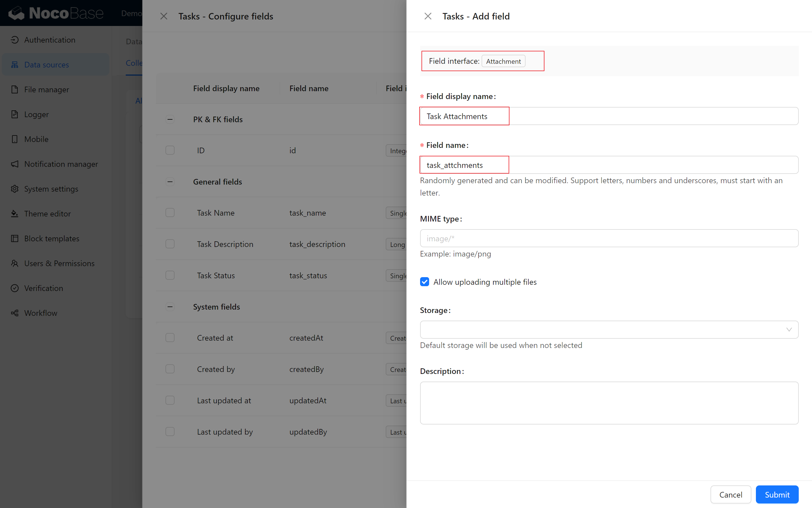Click the Attachment field interface tag
This screenshot has width=812, height=508.
(503, 61)
